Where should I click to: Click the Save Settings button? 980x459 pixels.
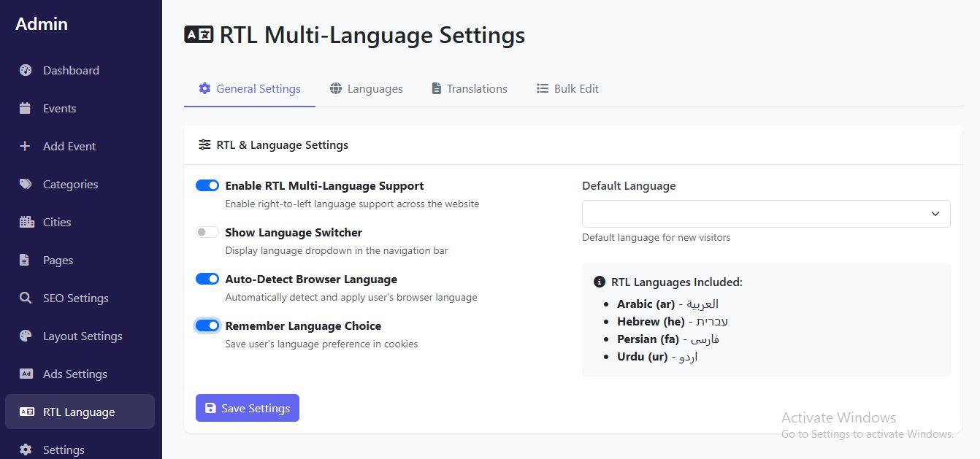point(248,409)
